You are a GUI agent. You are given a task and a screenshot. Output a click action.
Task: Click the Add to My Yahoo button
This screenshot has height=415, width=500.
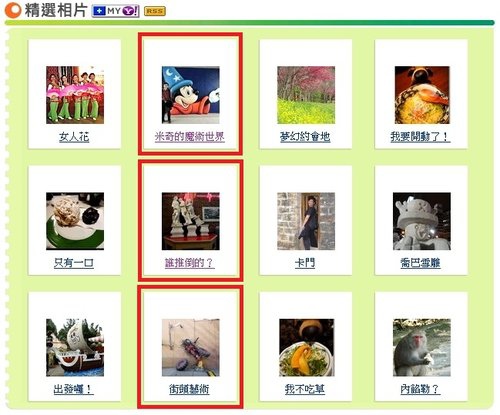(115, 11)
